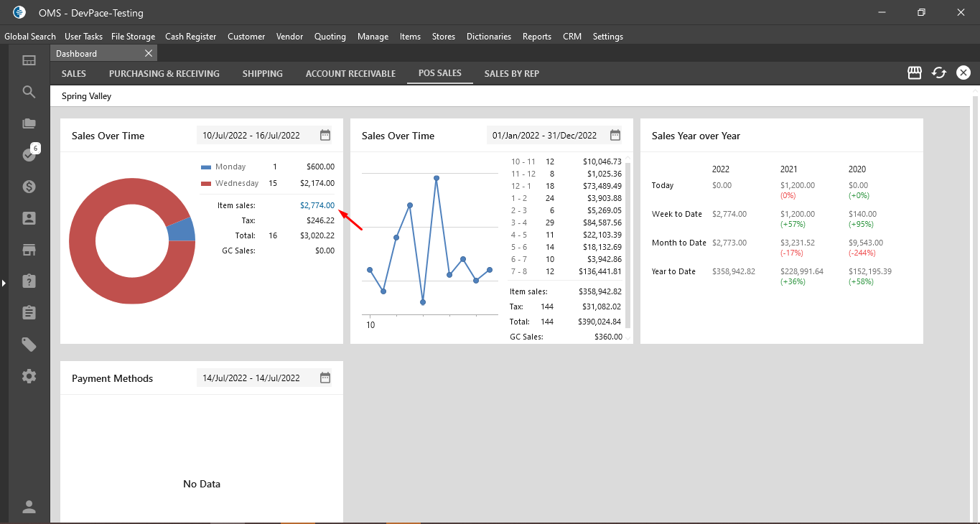Open the Dictionaries menu
Screen dimensions: 980x524
click(x=489, y=37)
